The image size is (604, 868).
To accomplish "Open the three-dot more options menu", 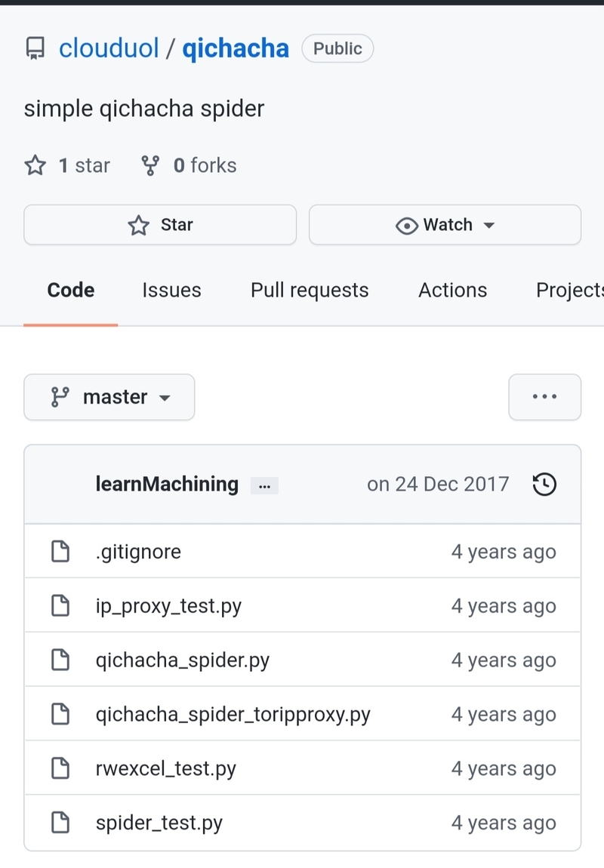I will click(x=545, y=397).
